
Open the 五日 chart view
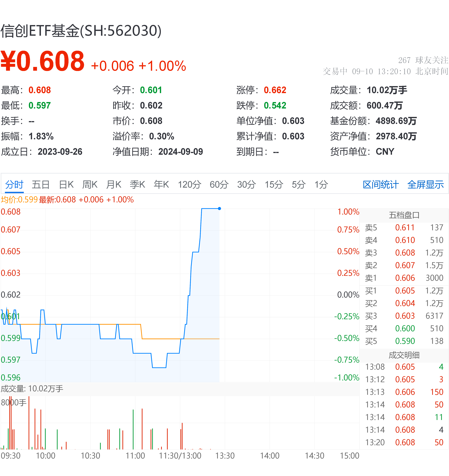click(x=40, y=184)
